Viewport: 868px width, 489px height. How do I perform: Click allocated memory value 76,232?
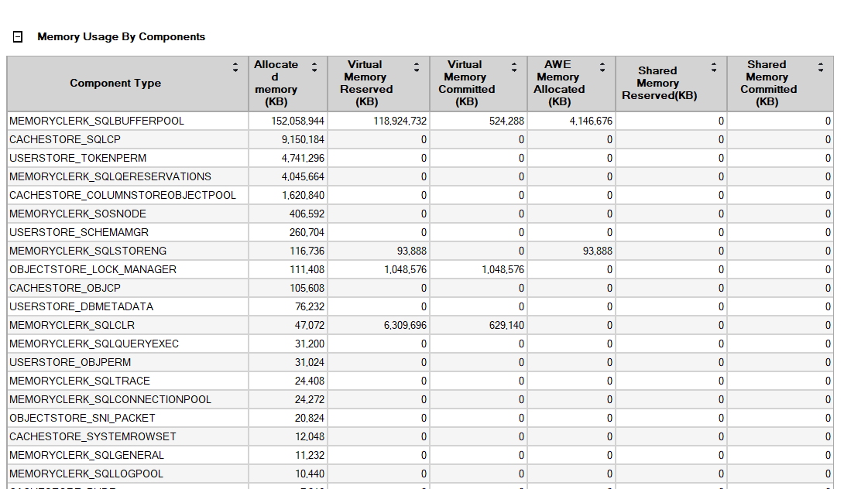point(310,306)
